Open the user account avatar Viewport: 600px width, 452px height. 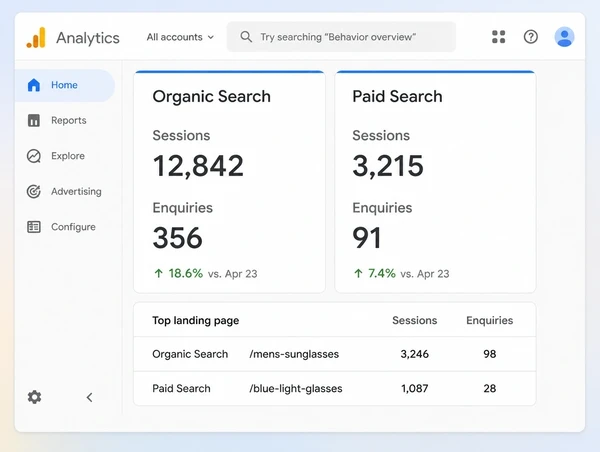[x=564, y=37]
